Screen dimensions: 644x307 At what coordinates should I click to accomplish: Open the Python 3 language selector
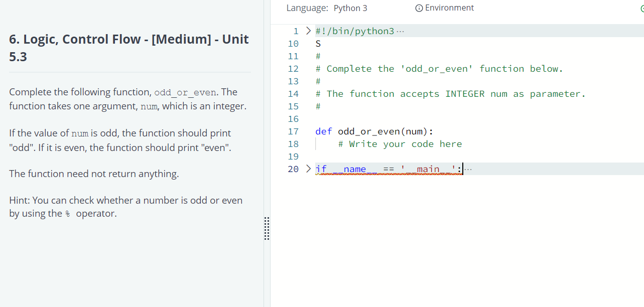(x=350, y=8)
